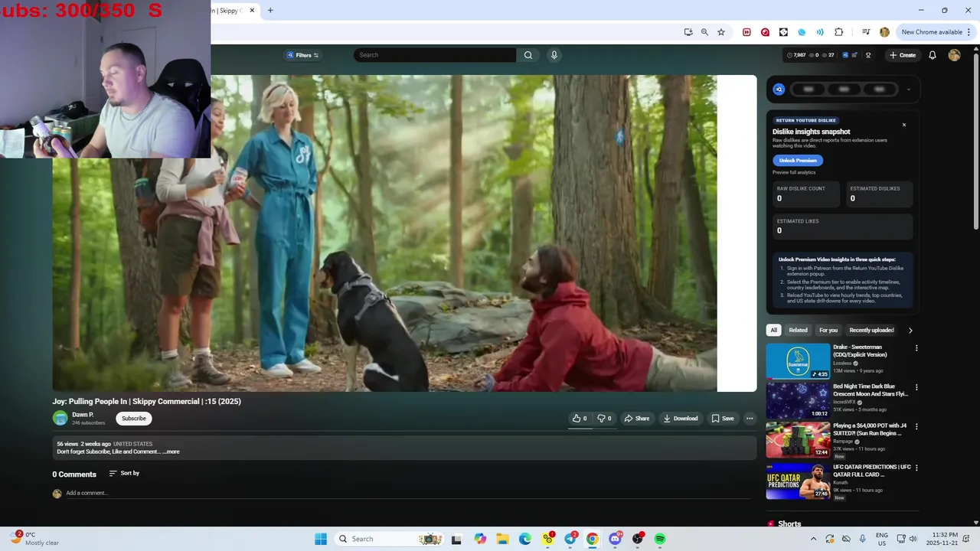Open weather widget Mostly clear
The width and height of the screenshot is (980, 551).
[36, 539]
